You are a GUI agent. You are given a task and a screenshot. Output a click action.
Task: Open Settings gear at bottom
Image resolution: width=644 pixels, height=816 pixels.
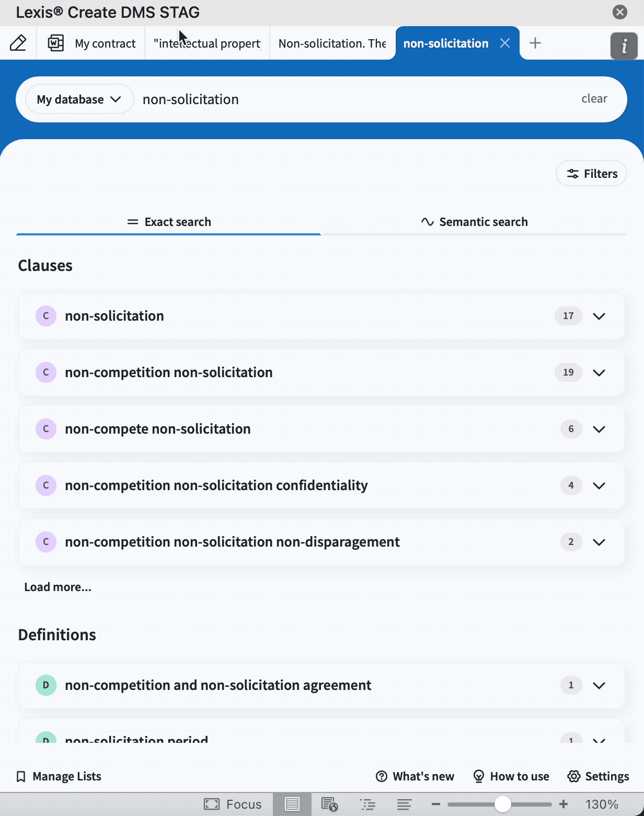pyautogui.click(x=598, y=776)
